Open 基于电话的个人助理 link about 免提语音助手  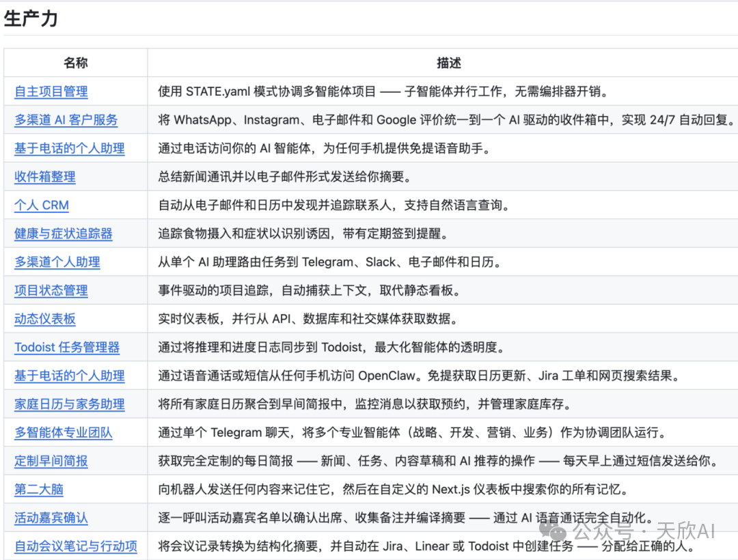coord(69,148)
